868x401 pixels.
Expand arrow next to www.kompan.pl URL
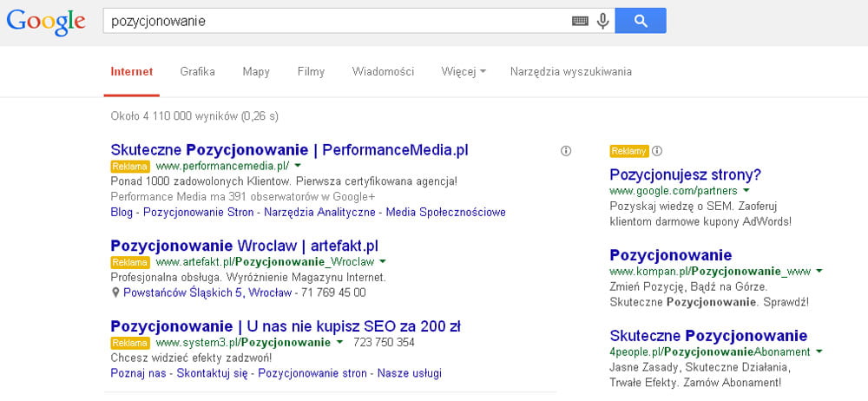pos(819,271)
